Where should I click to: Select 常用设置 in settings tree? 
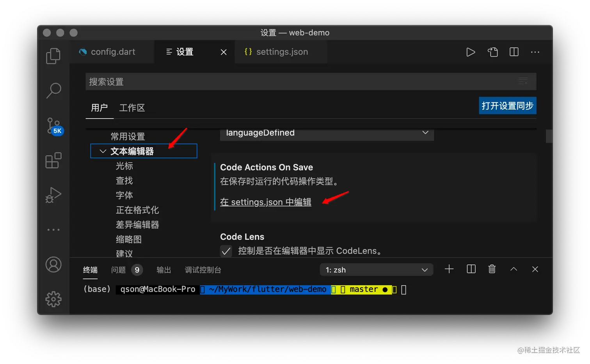click(x=128, y=136)
